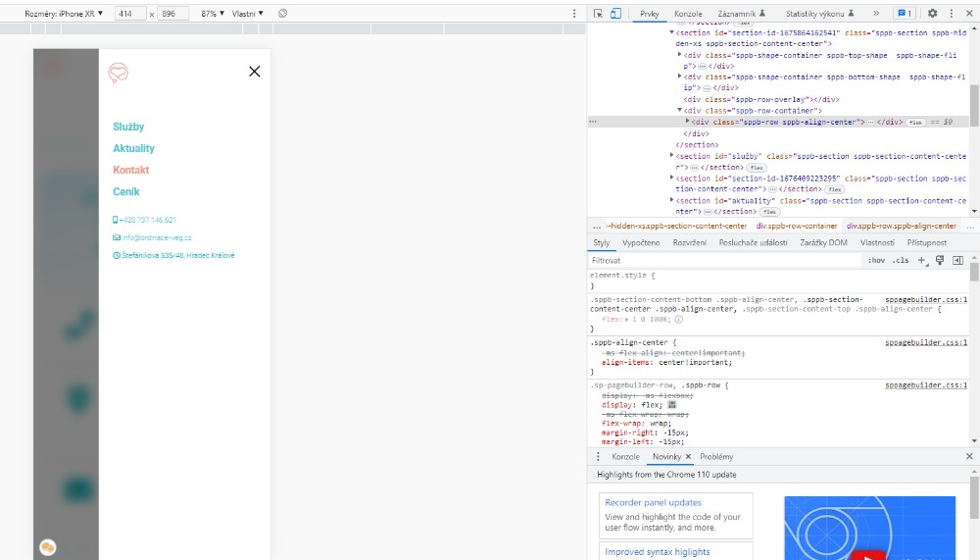The height and width of the screenshot is (560, 980).
Task: Close the mobile menu with the X icon
Action: click(x=255, y=71)
